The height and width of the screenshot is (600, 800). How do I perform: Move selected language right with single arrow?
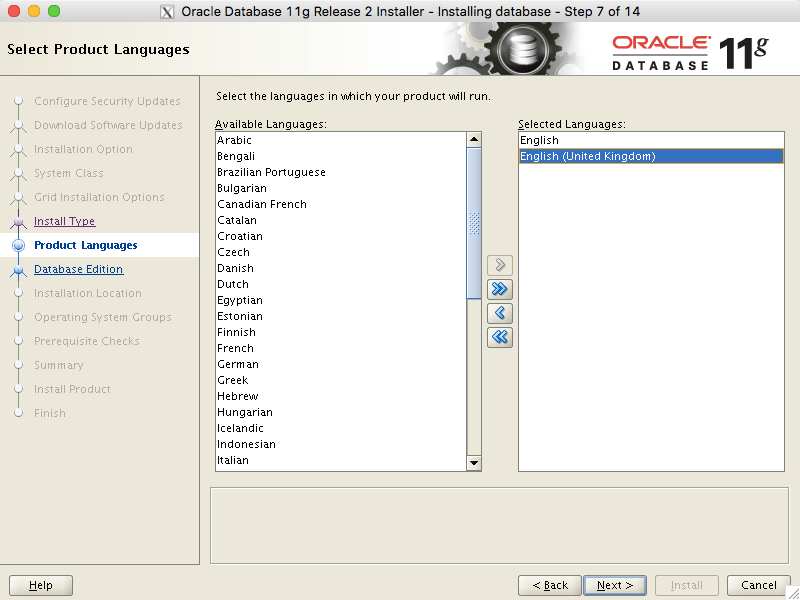pos(499,265)
